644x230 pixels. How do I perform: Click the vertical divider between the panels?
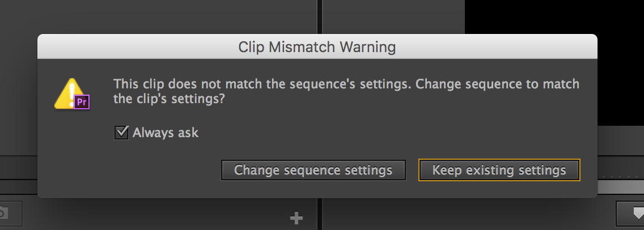coord(320,17)
